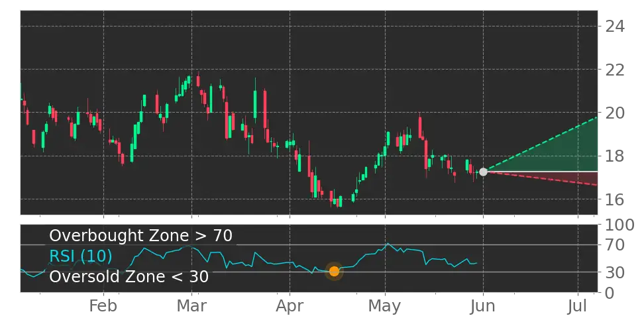Image resolution: width=644 pixels, height=322 pixels.
Task: Click the price axis value 16
Action: click(x=615, y=199)
